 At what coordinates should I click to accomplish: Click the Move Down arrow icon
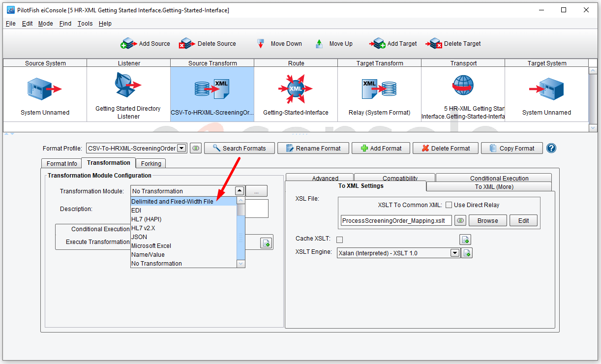(x=261, y=44)
